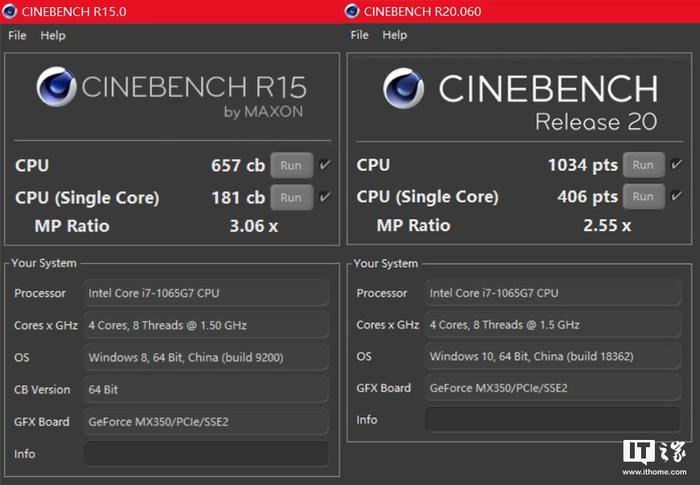The image size is (700, 485).
Task: Run CPU (Single Core) test in R20
Action: 643,197
